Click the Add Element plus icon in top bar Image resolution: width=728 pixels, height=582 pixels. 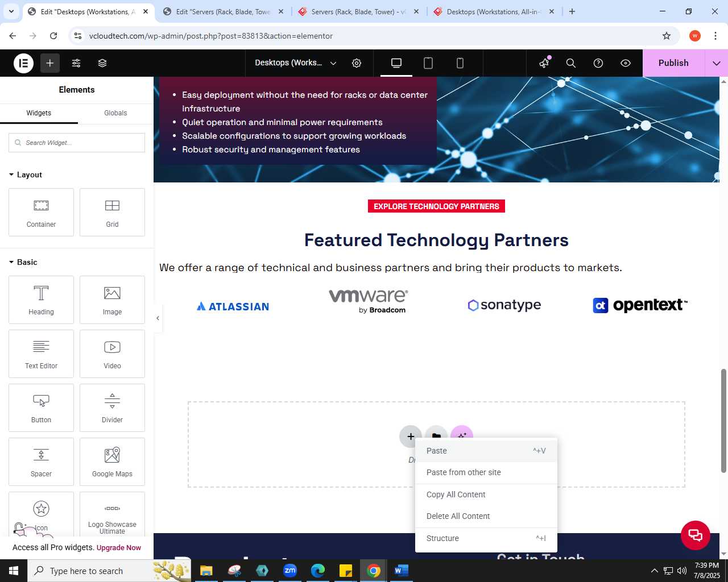(x=50, y=63)
